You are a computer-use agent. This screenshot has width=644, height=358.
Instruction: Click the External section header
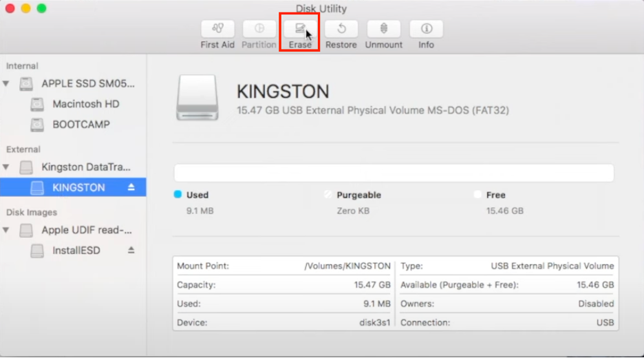(23, 149)
